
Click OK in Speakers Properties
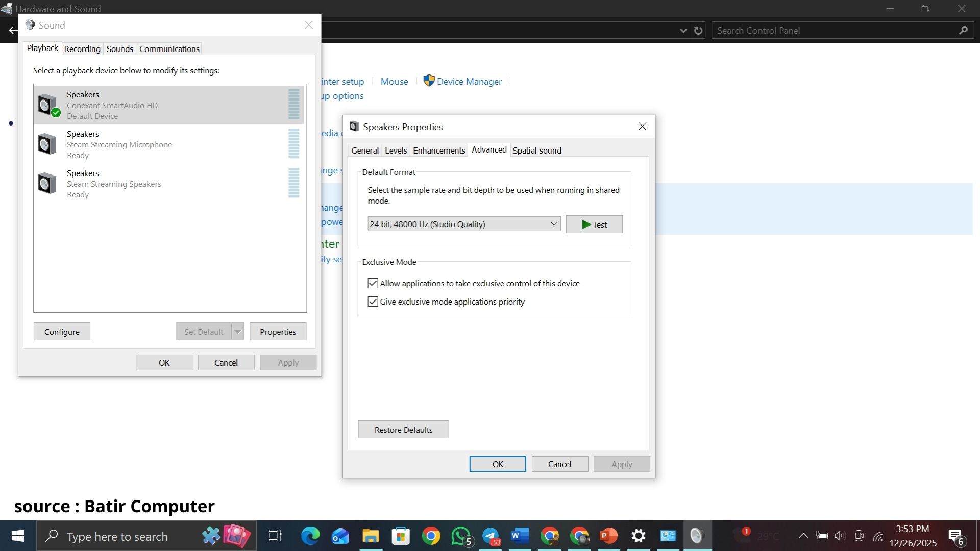click(x=498, y=464)
